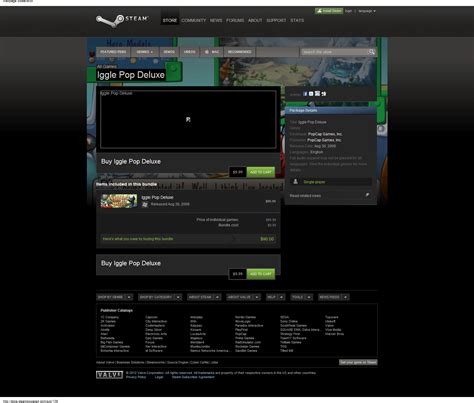Screen dimensions: 474x403
Task: Open the Stats tab
Action: tap(297, 20)
